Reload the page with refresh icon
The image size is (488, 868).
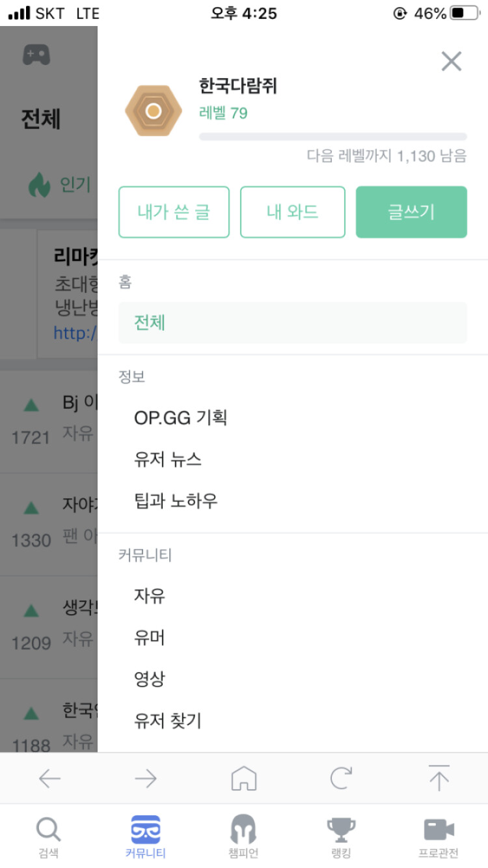(x=341, y=778)
